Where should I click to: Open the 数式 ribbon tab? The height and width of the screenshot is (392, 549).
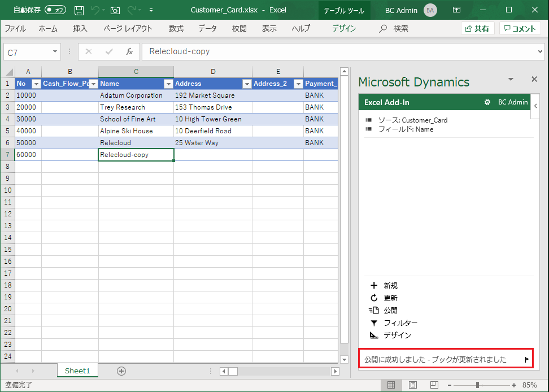(x=176, y=29)
